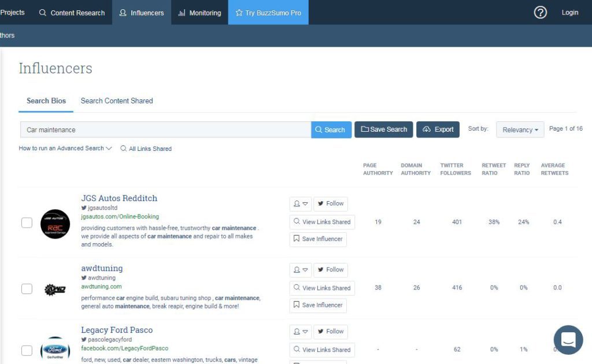Open facebook.com/LegacyFordPasco link

tap(125, 348)
